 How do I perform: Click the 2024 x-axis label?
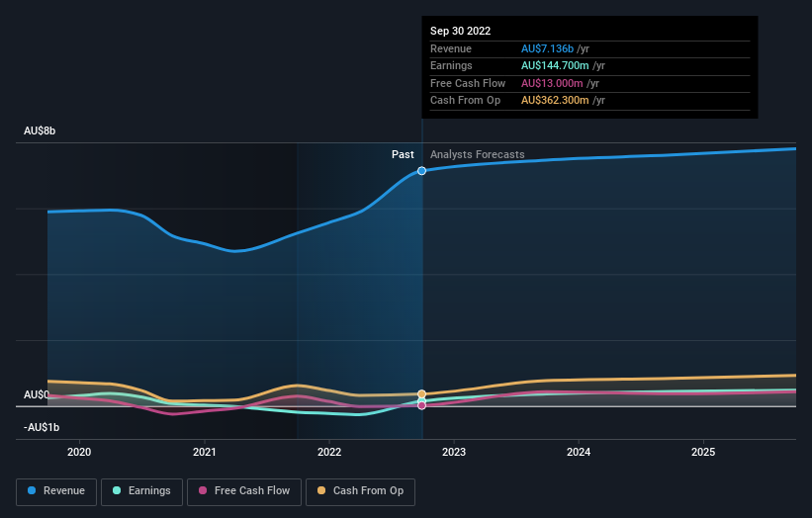pos(579,453)
